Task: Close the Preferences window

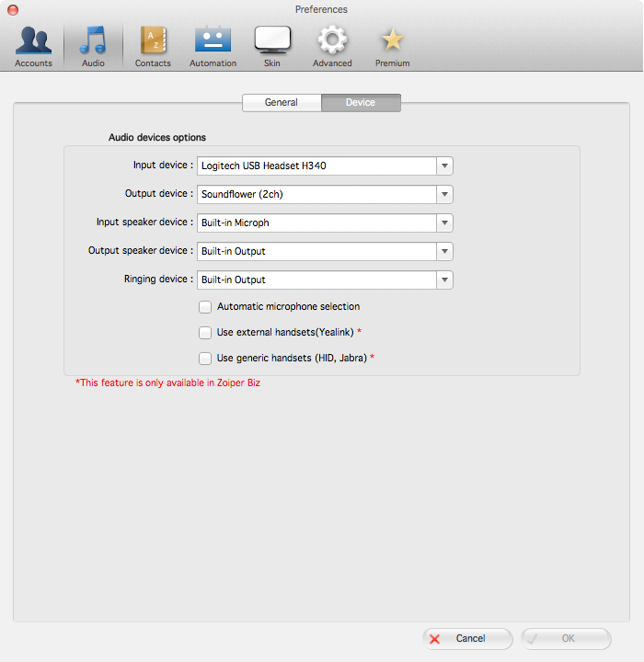Action: [x=13, y=10]
